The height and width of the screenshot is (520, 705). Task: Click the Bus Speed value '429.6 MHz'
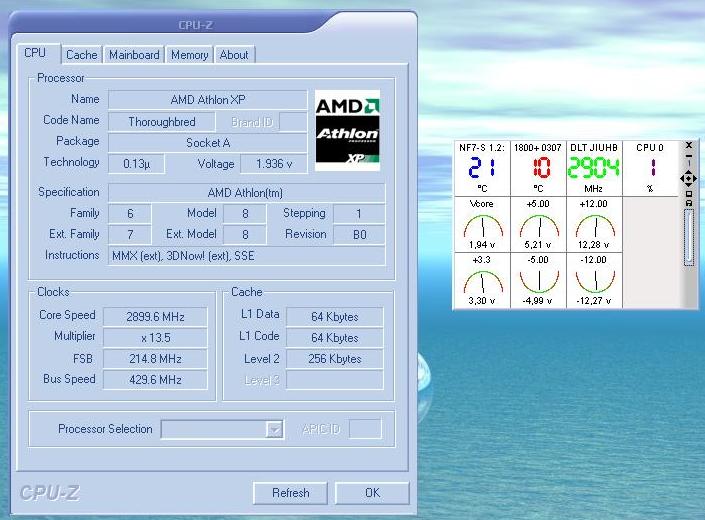click(x=155, y=380)
